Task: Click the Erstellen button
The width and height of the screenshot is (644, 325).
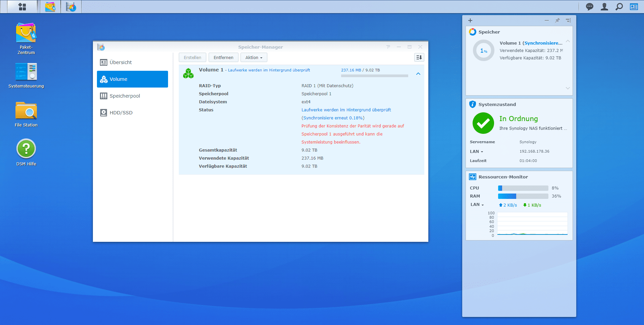Action: [193, 57]
